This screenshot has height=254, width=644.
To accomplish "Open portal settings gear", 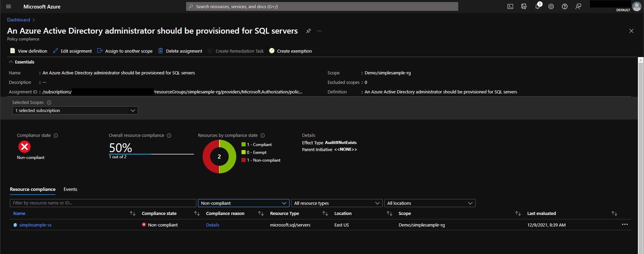I will click(x=551, y=6).
